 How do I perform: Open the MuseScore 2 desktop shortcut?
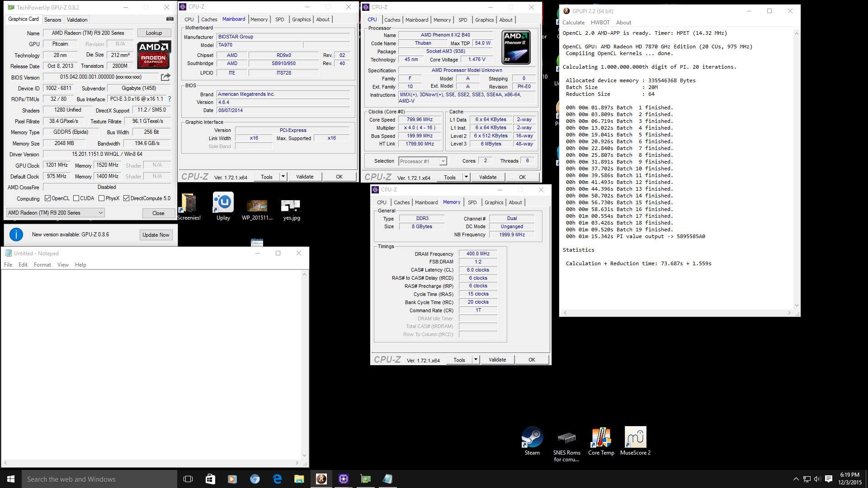tap(635, 441)
